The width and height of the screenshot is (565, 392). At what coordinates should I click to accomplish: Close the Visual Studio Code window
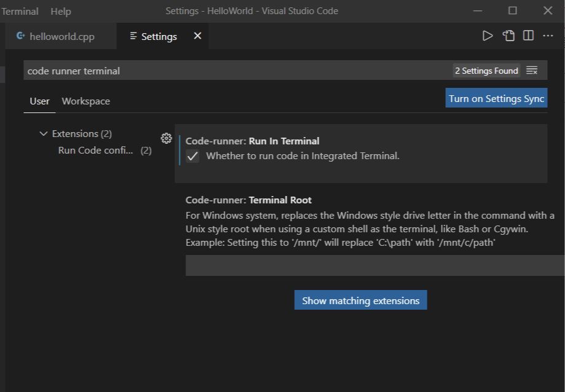548,11
